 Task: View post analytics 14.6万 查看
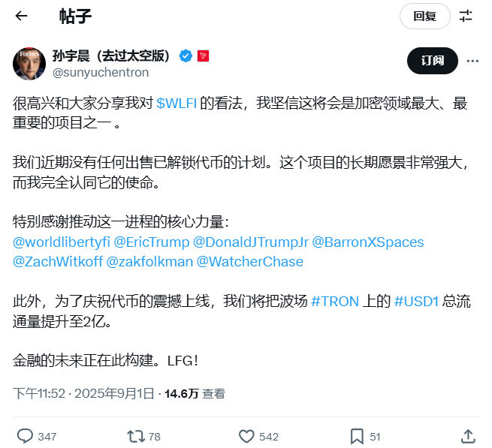[x=195, y=393]
